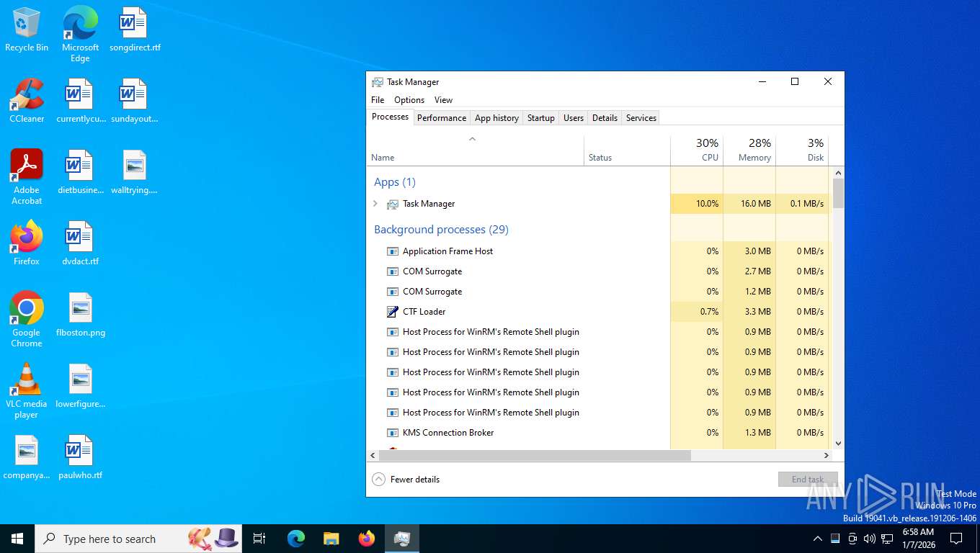Open the notification center icon
Screen dimensions: 980x553
[x=956, y=539]
